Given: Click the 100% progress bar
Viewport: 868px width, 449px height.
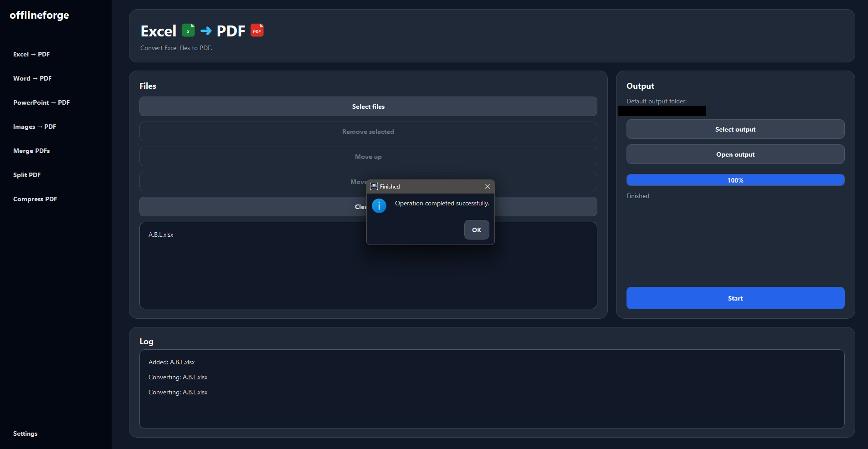Looking at the screenshot, I should (x=735, y=180).
